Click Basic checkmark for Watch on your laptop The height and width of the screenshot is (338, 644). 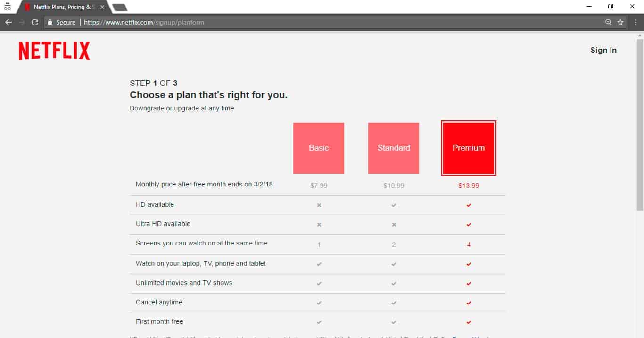pyautogui.click(x=319, y=264)
